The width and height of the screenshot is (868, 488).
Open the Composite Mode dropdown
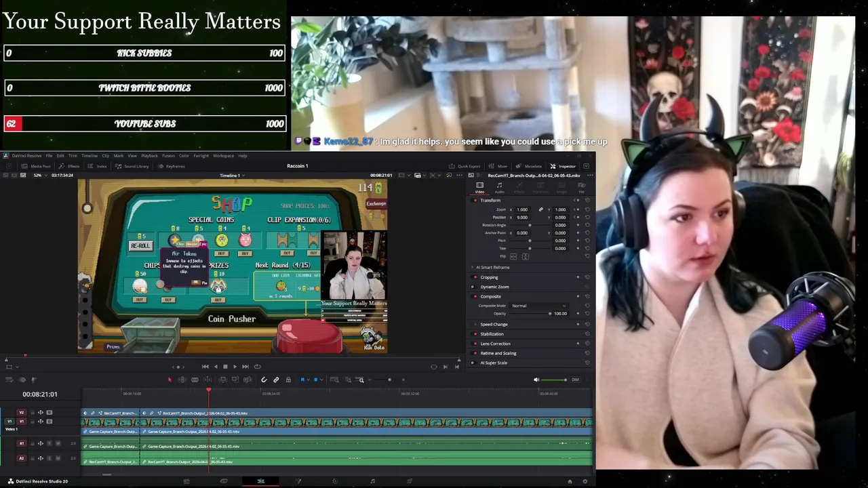click(539, 306)
